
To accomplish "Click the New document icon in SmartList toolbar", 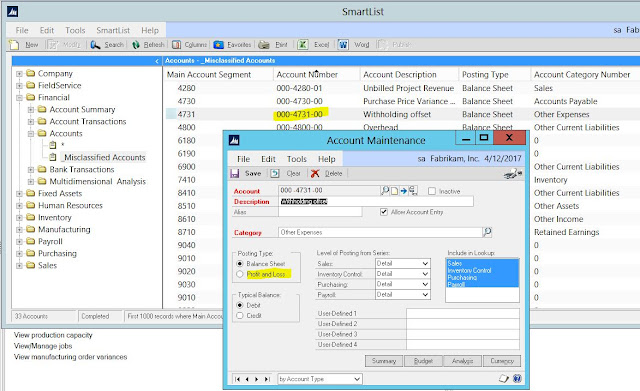I will [14, 44].
